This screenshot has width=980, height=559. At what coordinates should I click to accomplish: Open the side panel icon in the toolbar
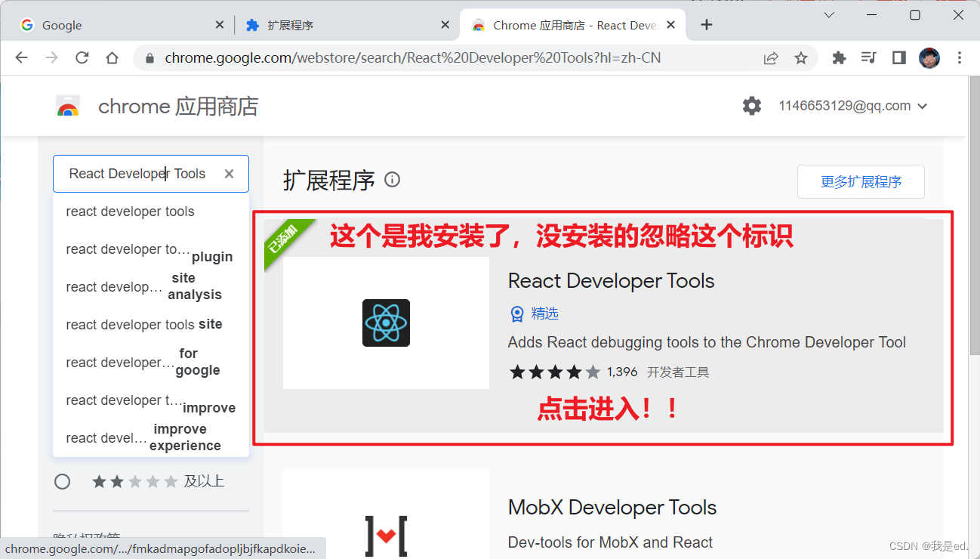[x=898, y=57]
